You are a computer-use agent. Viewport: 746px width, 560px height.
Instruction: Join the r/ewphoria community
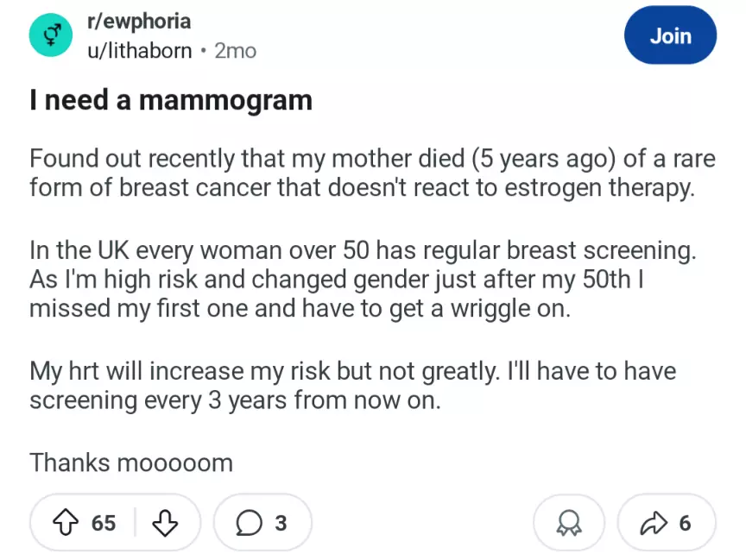(x=670, y=36)
